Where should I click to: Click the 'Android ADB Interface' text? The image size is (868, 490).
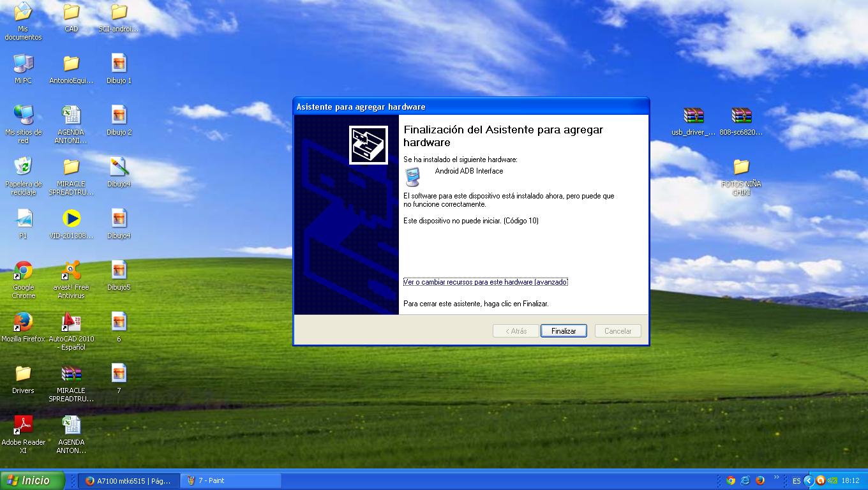(x=469, y=171)
